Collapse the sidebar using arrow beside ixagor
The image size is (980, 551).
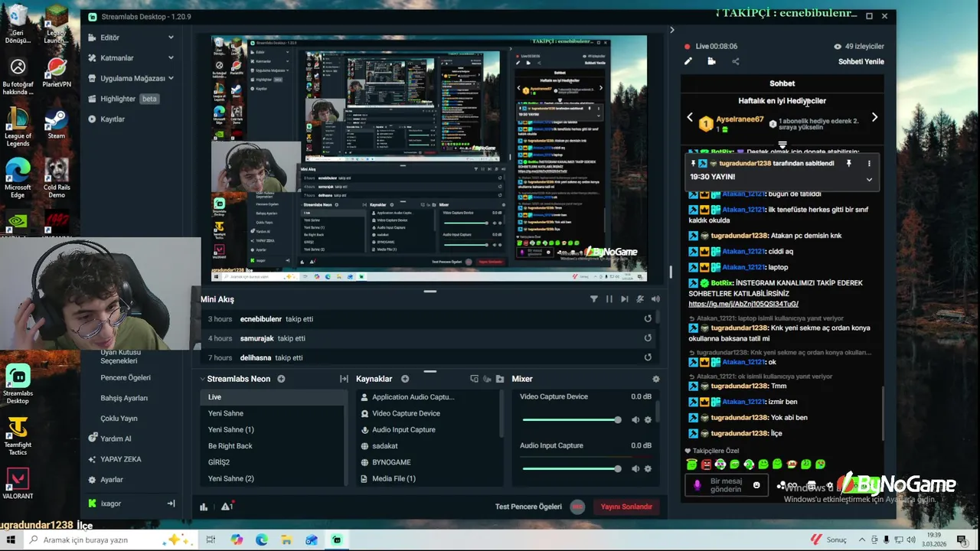click(171, 504)
